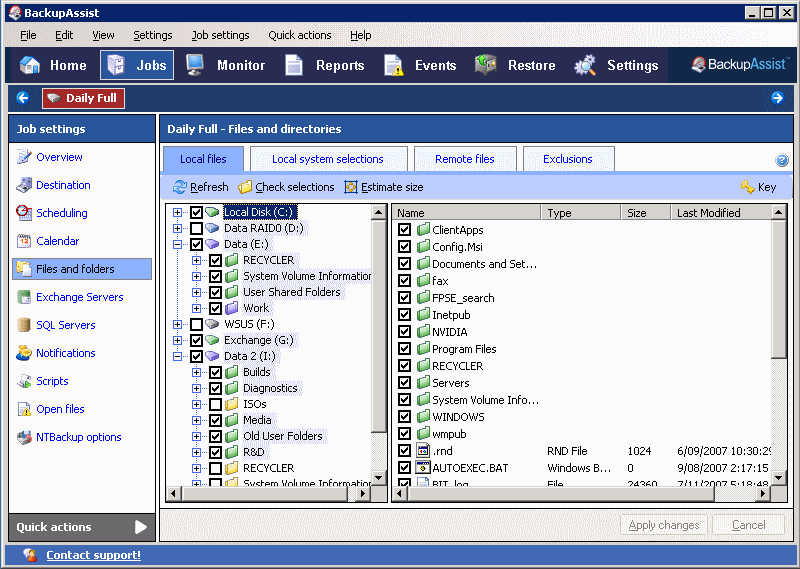Check Data RAID0 (D:) checkbox

coord(196,228)
